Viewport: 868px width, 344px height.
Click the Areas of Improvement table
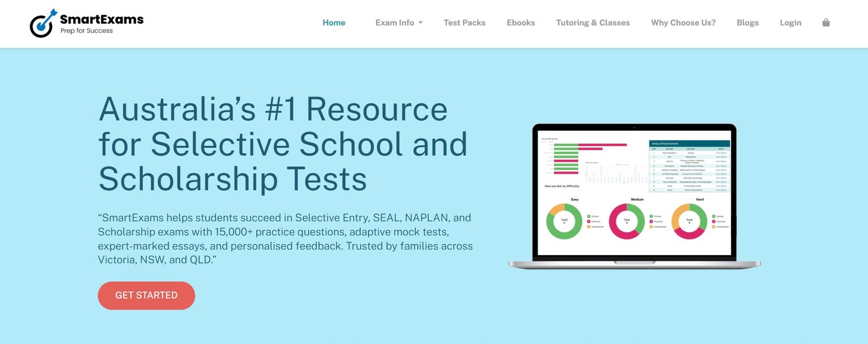690,166
